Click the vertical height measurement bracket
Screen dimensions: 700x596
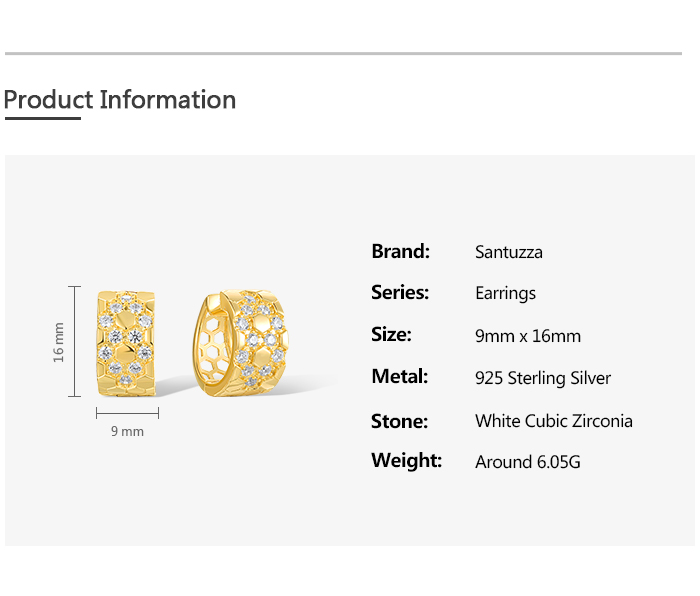click(75, 341)
